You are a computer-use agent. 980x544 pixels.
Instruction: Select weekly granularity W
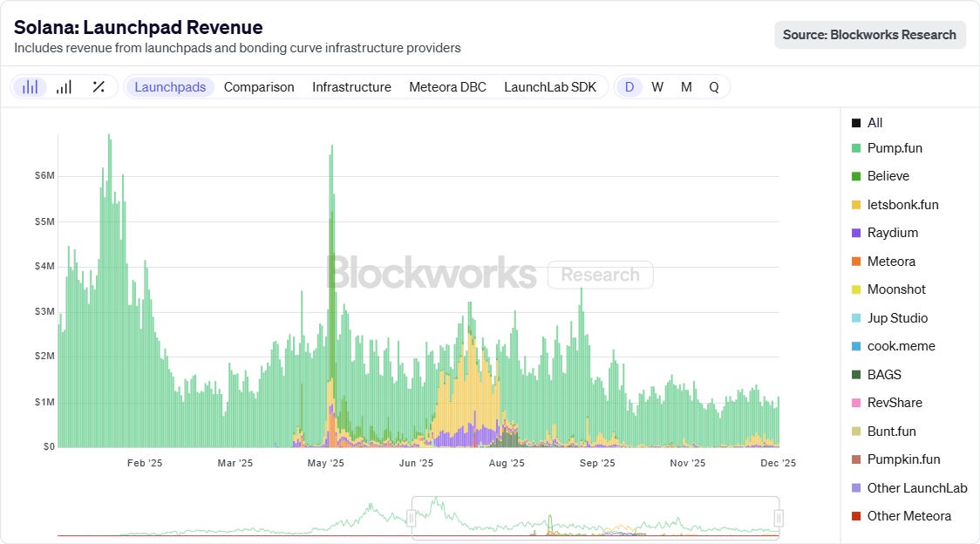coord(657,87)
